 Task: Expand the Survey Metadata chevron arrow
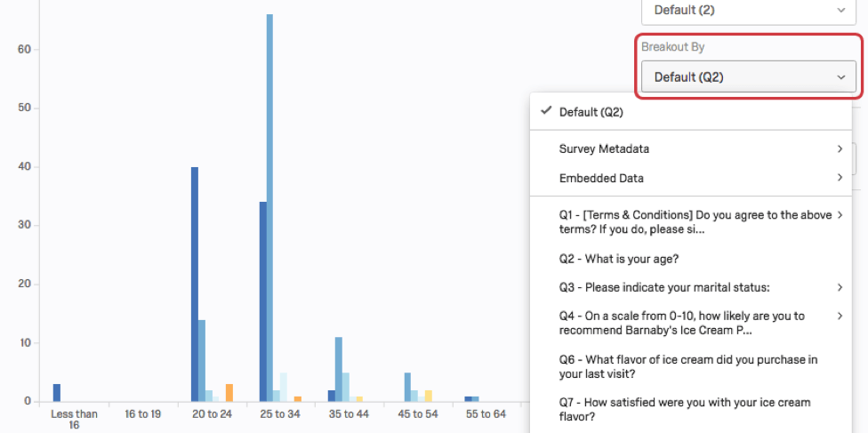click(840, 148)
